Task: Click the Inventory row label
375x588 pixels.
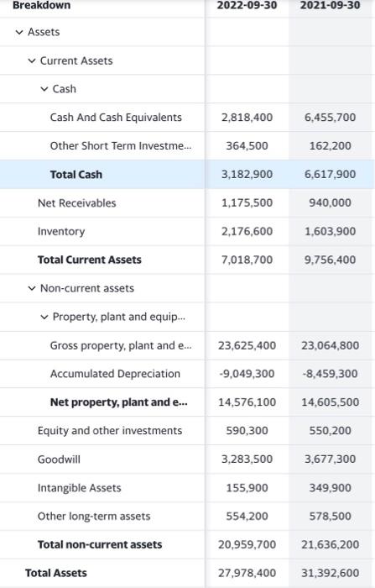Action: (61, 231)
